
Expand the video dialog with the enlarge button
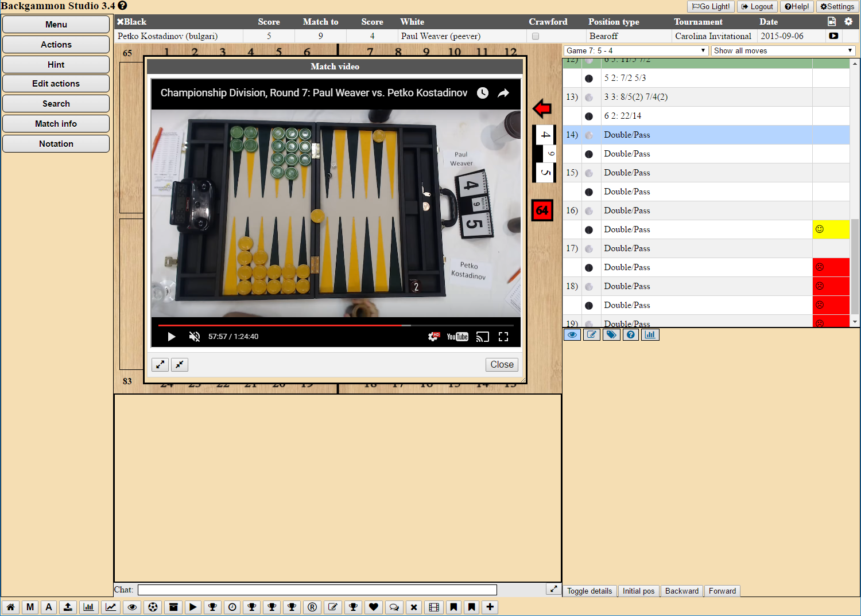[160, 365]
